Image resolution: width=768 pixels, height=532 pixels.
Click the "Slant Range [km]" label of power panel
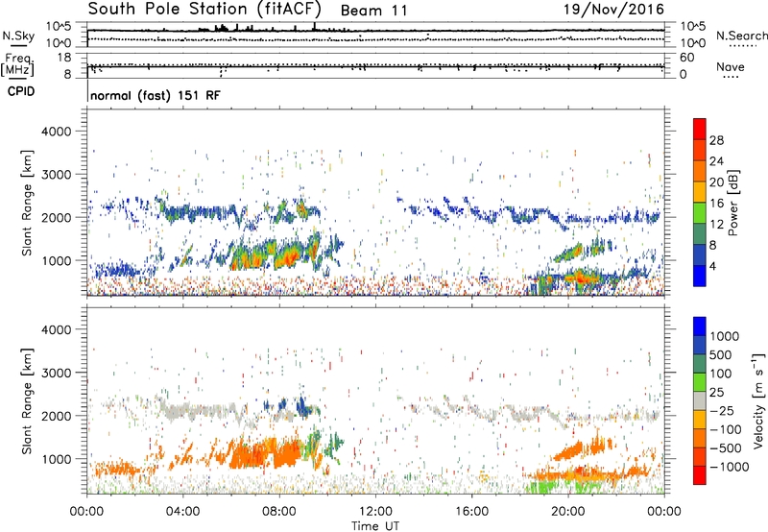[27, 203]
